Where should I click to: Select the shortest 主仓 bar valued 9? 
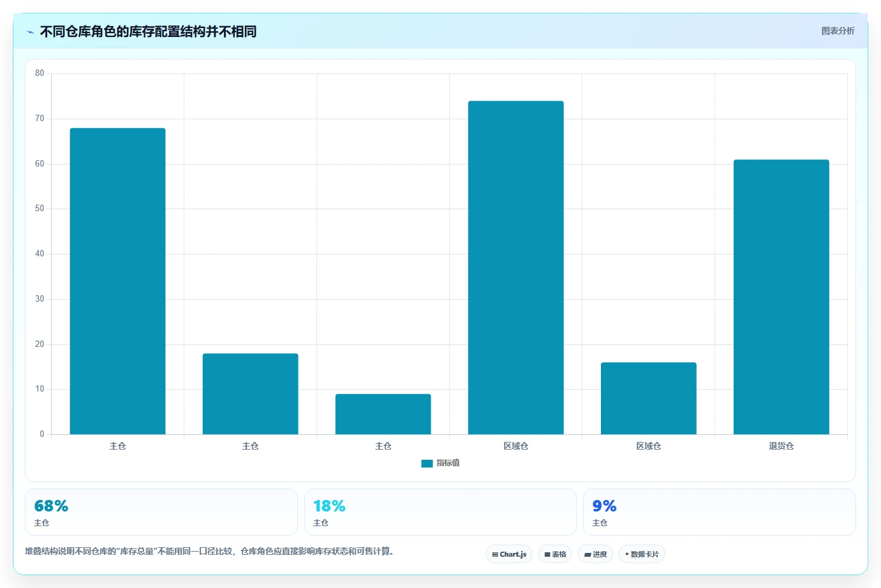click(x=383, y=414)
